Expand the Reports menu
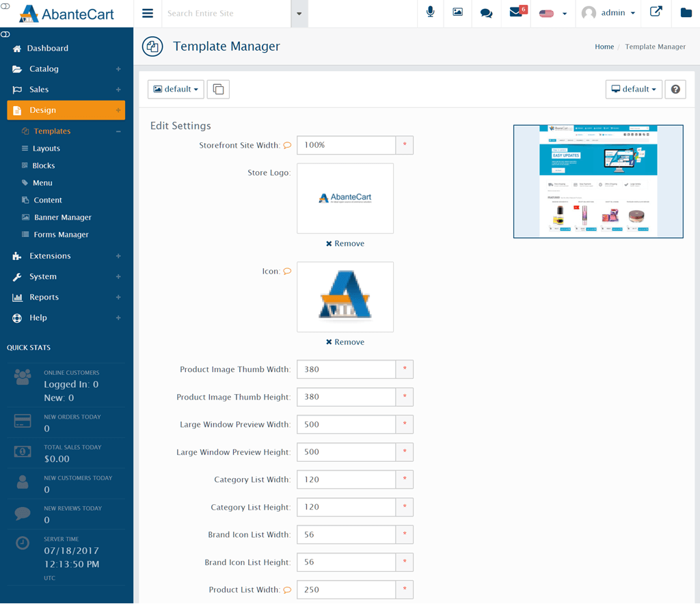 click(66, 297)
